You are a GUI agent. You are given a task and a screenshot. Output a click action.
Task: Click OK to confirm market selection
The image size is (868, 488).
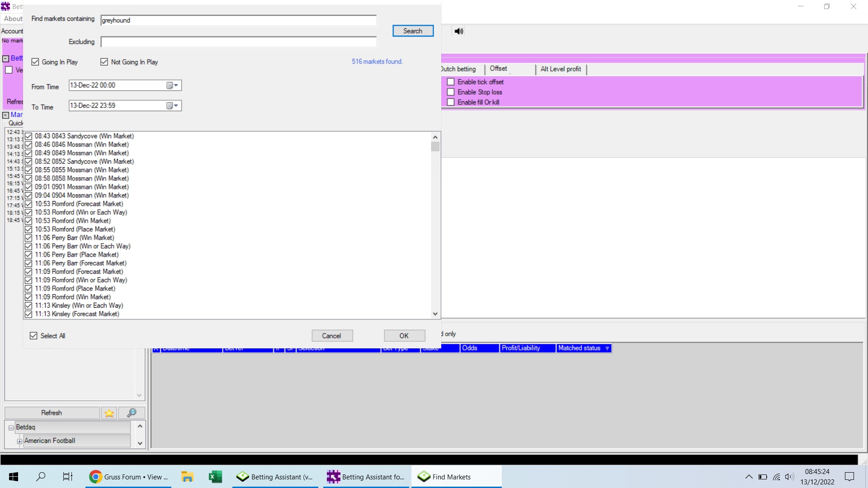pos(404,335)
